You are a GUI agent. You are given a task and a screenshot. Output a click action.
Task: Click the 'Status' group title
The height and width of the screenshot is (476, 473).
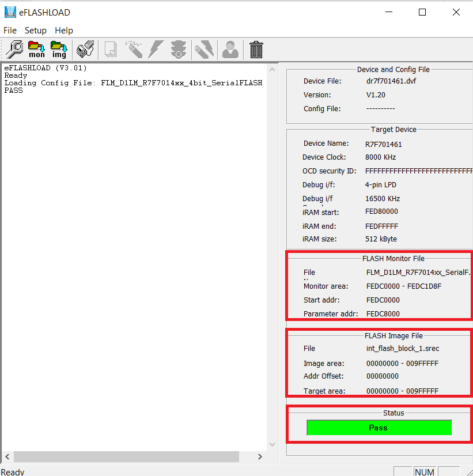point(393,413)
